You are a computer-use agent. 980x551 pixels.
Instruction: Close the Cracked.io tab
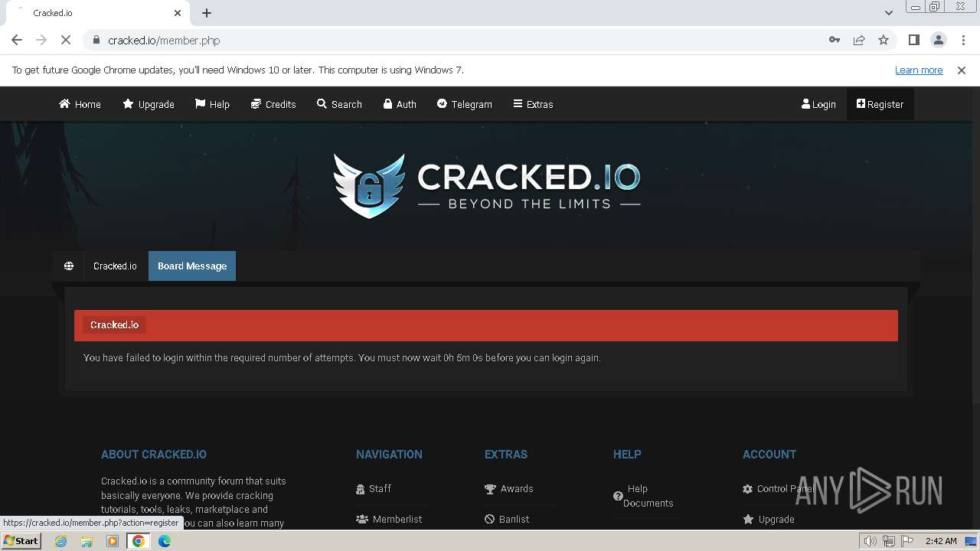(178, 13)
